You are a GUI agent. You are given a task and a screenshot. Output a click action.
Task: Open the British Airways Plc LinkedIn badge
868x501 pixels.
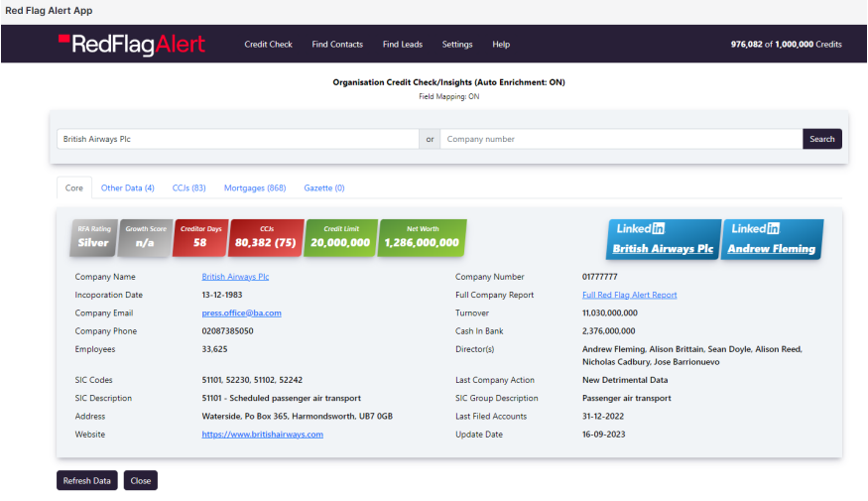[664, 239]
